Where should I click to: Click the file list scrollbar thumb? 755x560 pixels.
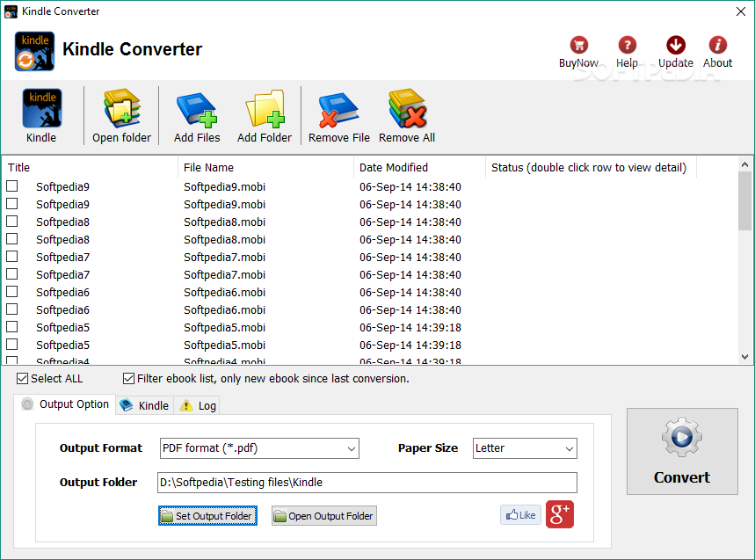[x=744, y=200]
